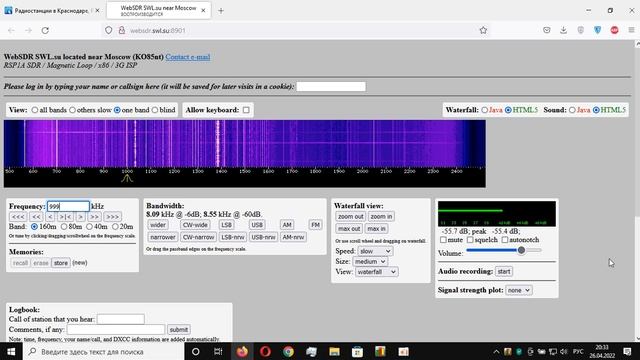Select the 40m band
640x360 pixels.
point(89,227)
